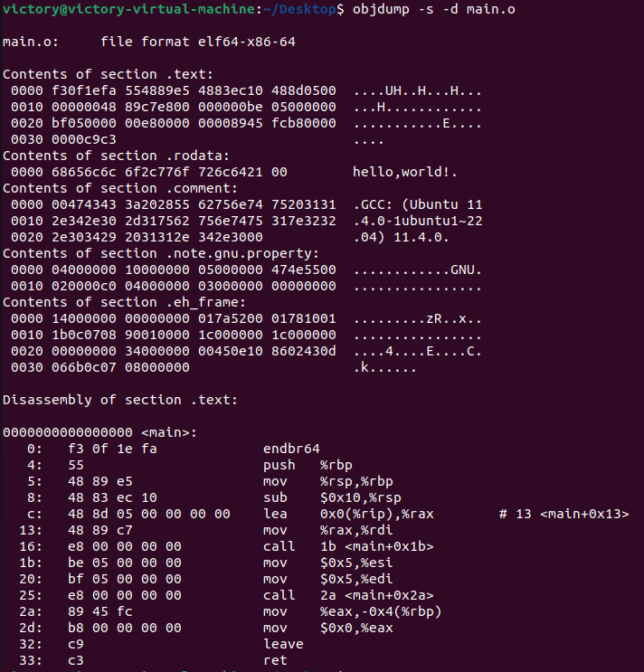Screen dimensions: 644x672
Task: Click 'Disassembly of section .text:' line
Action: tap(120, 400)
